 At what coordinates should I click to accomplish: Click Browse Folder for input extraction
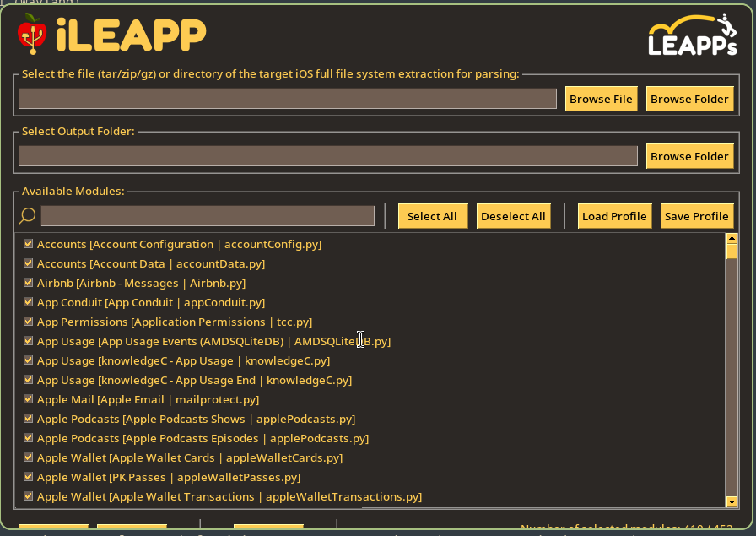689,99
